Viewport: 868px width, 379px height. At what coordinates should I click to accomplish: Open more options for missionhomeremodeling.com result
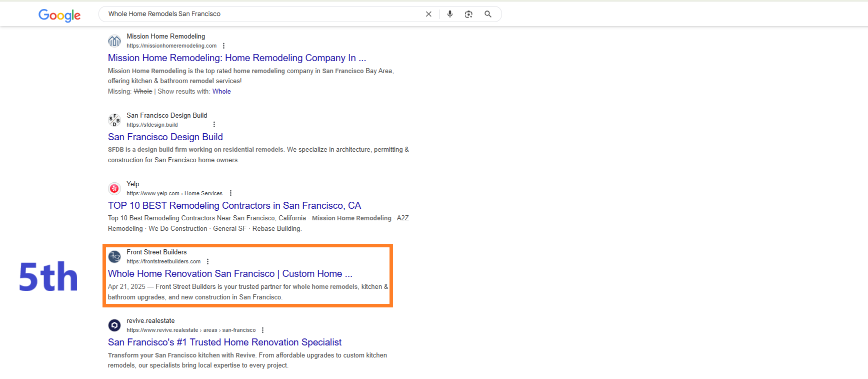[x=223, y=46]
